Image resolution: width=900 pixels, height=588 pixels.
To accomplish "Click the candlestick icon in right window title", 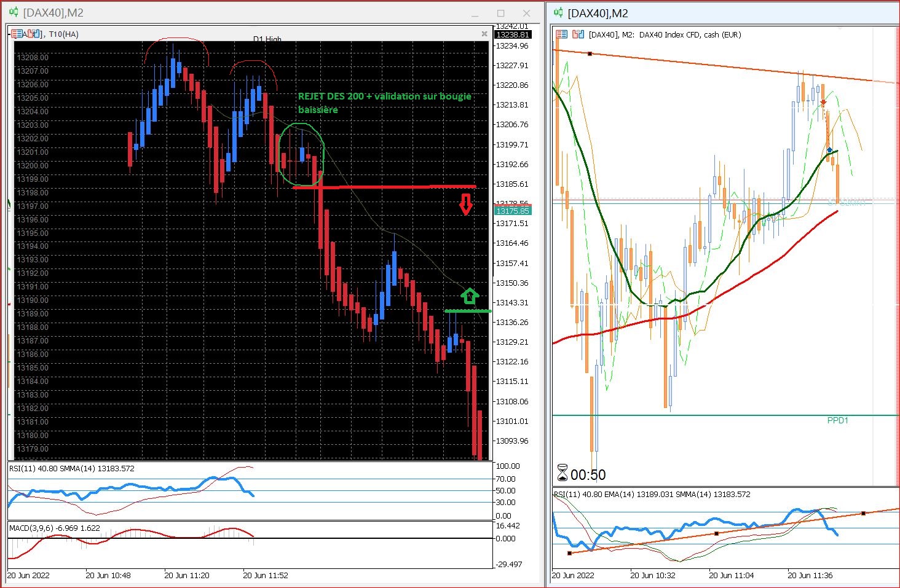I will click(x=558, y=12).
